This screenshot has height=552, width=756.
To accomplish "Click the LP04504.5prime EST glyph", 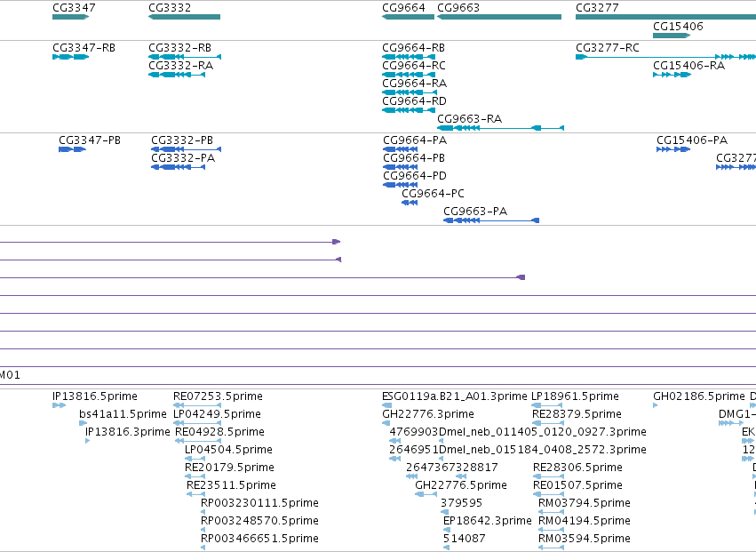I will (195, 459).
